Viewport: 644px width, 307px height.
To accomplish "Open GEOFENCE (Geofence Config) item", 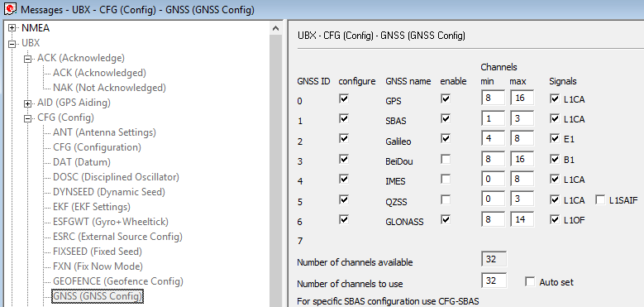I will [118, 281].
